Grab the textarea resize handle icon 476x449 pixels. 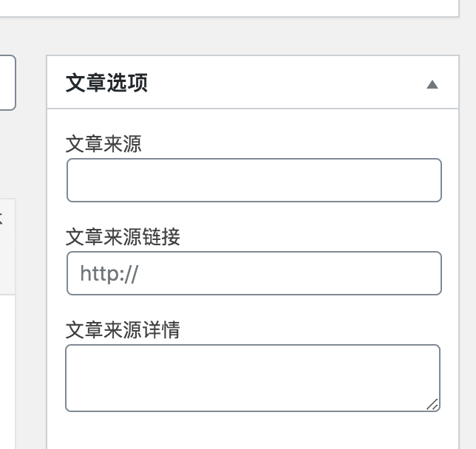(432, 405)
